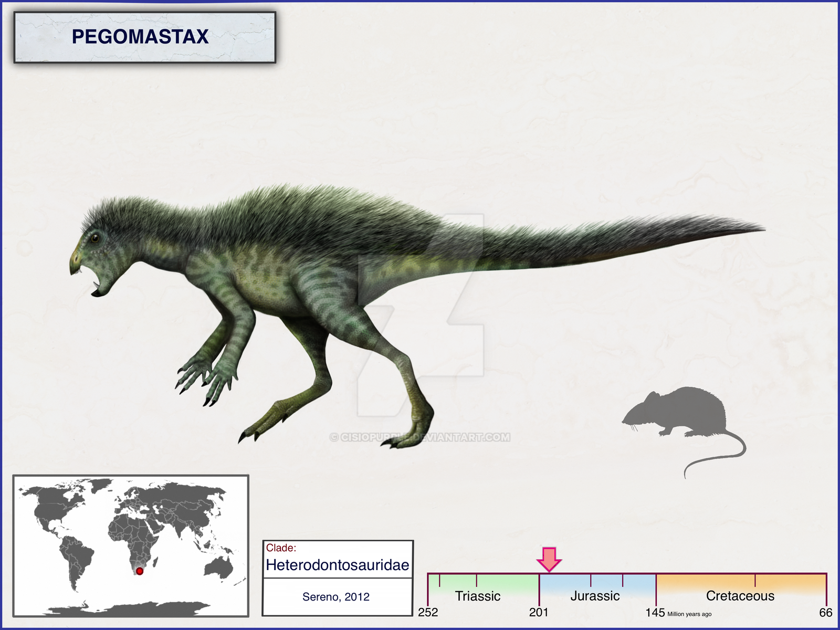The width and height of the screenshot is (840, 630).
Task: Click the '145' timeline value
Action: point(655,613)
